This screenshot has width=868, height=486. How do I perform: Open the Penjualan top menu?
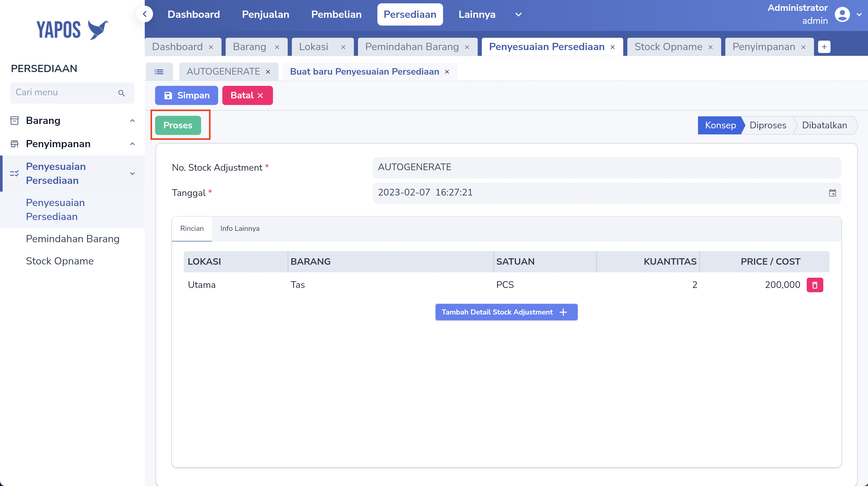(265, 14)
